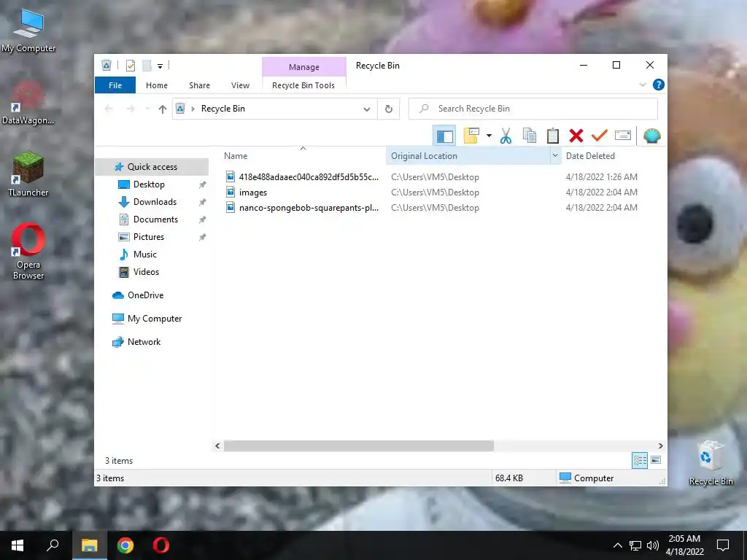Click the Back navigation arrow

tap(109, 109)
